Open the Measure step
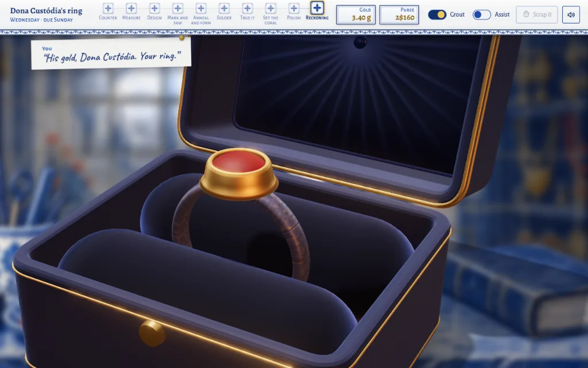This screenshot has height=368, width=588. [131, 11]
